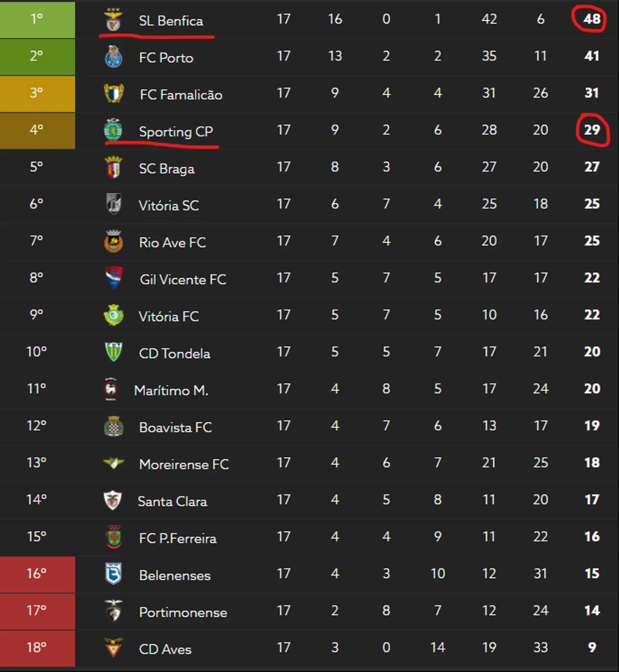
Task: Open the Vitória SC team page
Action: tap(169, 205)
